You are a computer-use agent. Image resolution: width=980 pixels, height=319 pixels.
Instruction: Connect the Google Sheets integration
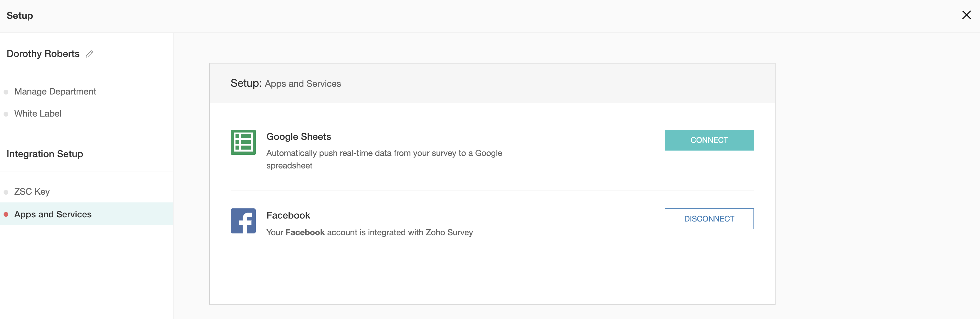[x=709, y=140]
